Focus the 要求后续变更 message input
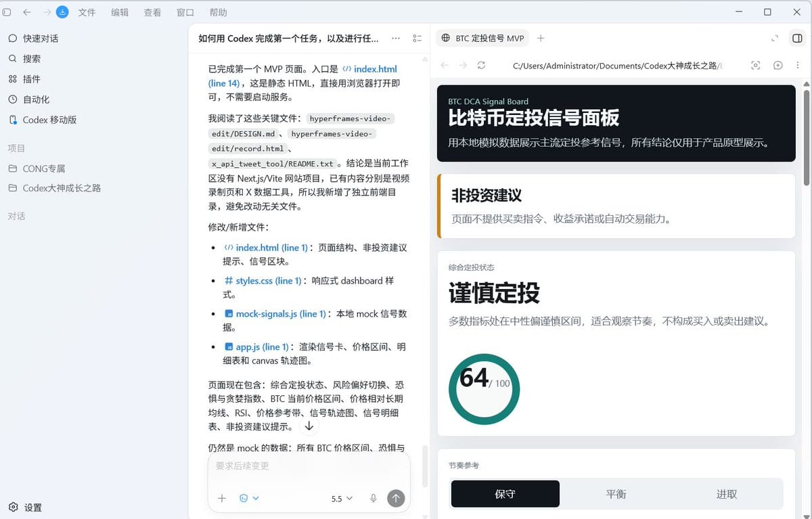The height and width of the screenshot is (519, 812). point(309,466)
